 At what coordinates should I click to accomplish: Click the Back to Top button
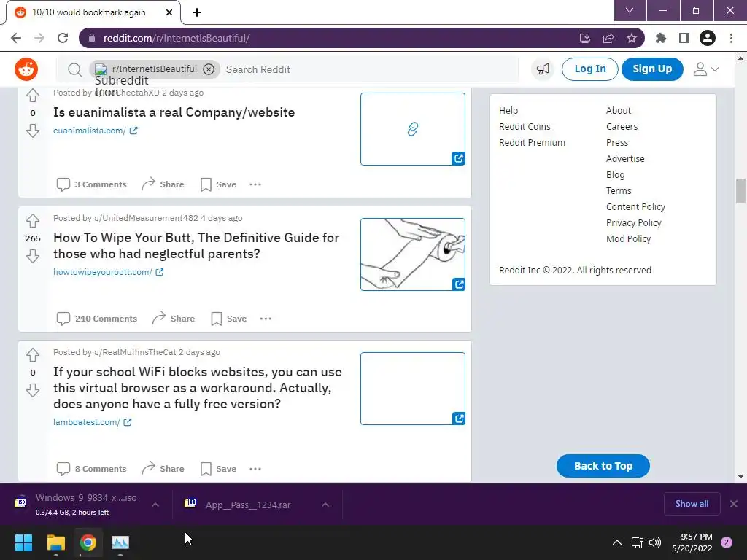(x=603, y=466)
